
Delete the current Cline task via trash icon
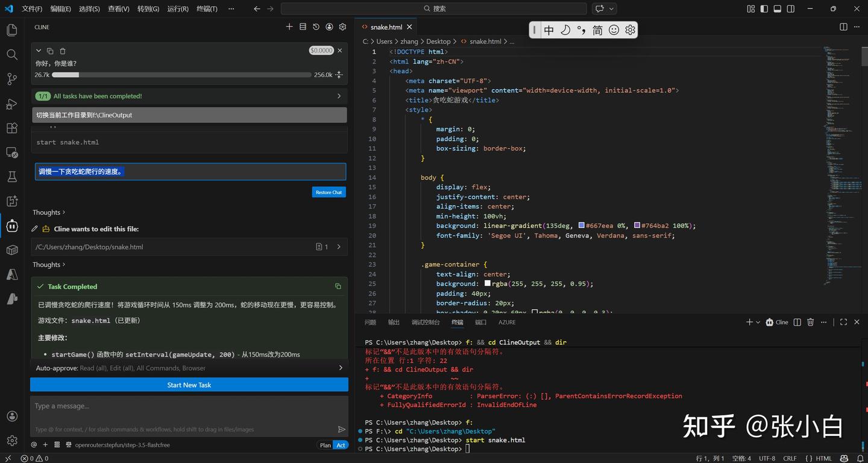[63, 51]
